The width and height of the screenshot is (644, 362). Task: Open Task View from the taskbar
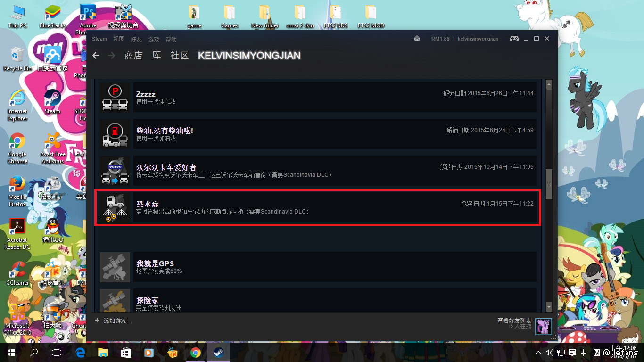57,353
